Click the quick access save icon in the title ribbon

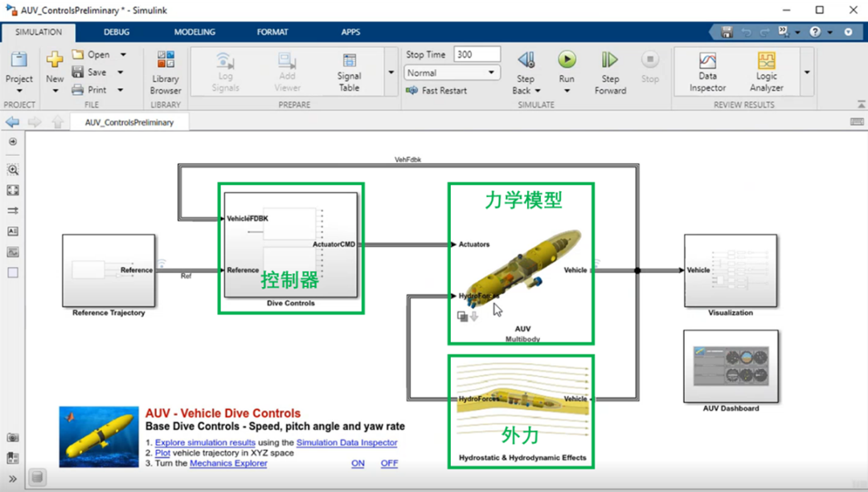[727, 32]
